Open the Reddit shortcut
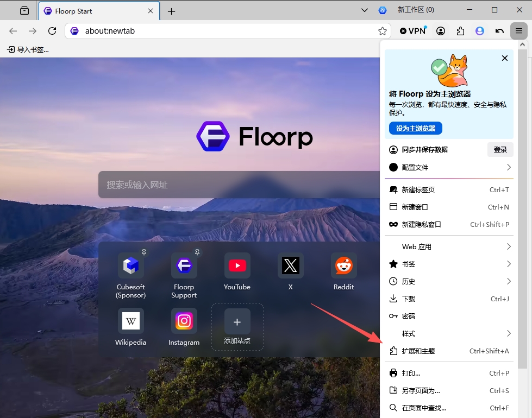The width and height of the screenshot is (532, 418). (343, 272)
